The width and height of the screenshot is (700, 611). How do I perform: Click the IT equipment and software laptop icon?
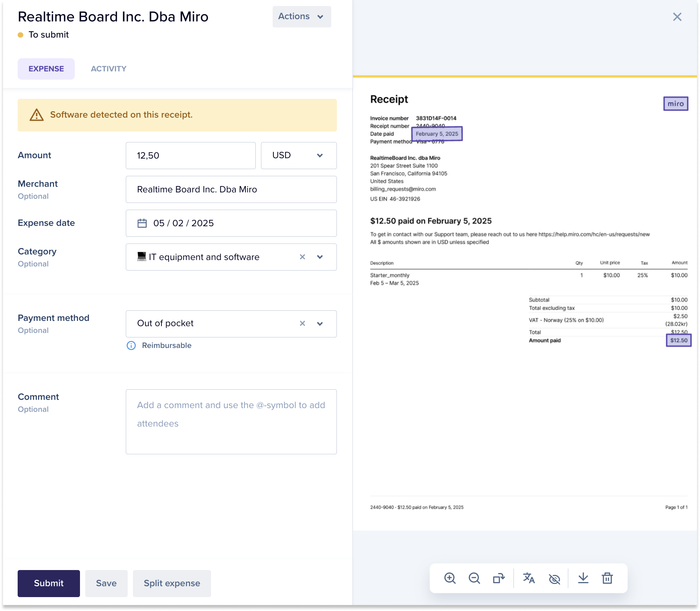pyautogui.click(x=142, y=257)
